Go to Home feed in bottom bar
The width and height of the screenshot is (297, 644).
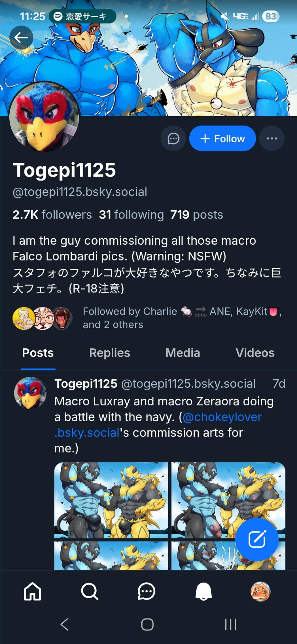tap(32, 592)
